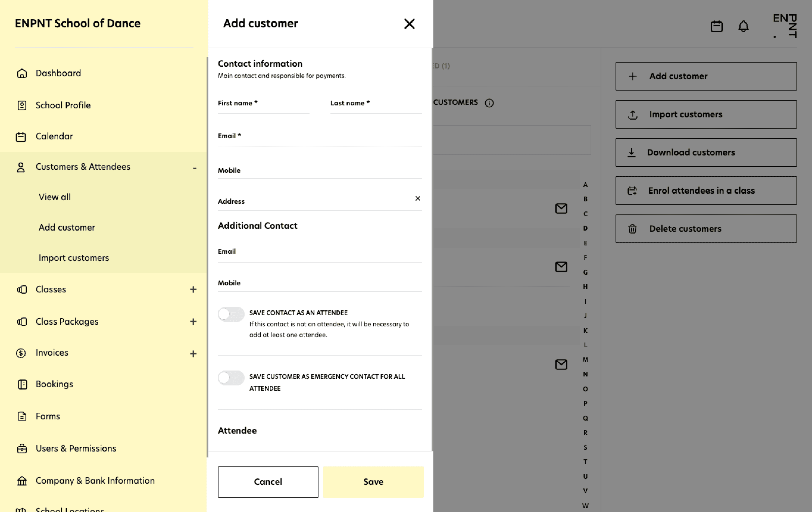Click the mail icon beside letter M
Image resolution: width=812 pixels, height=512 pixels.
pyautogui.click(x=561, y=364)
